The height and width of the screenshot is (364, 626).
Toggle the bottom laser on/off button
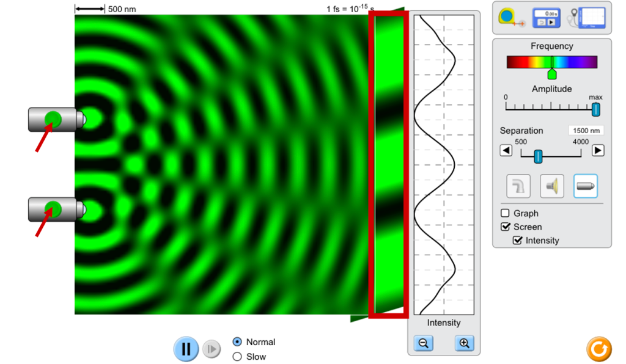53,209
